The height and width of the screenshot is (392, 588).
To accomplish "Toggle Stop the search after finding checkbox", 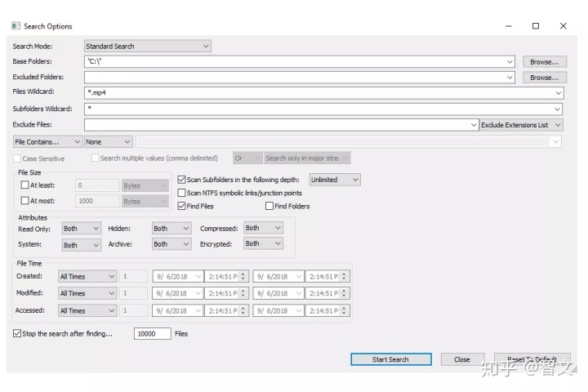I will [x=17, y=333].
